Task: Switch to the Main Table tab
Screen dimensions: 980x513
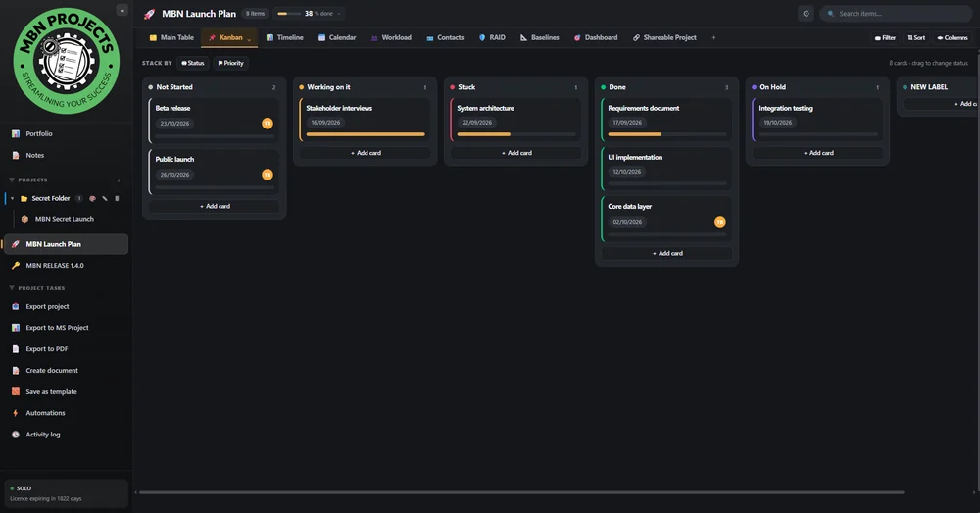Action: click(x=171, y=37)
